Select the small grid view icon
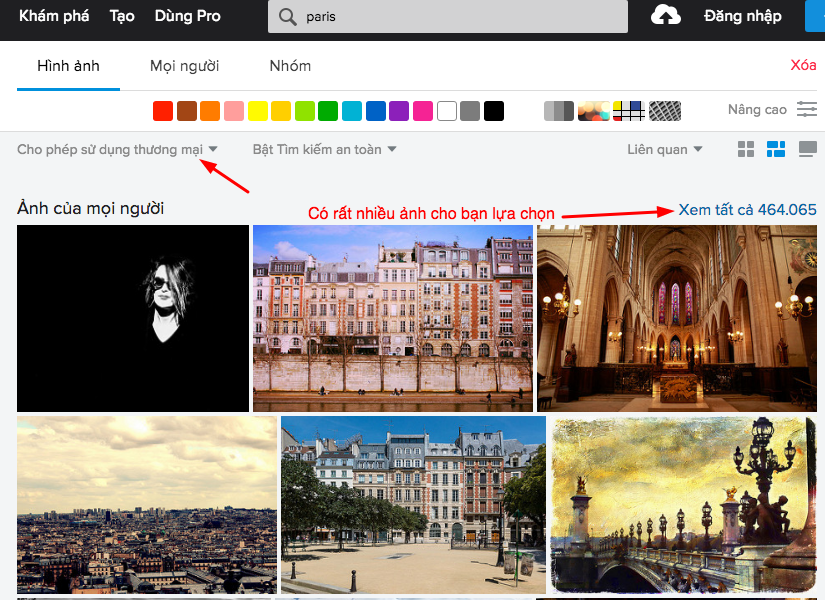 745,148
